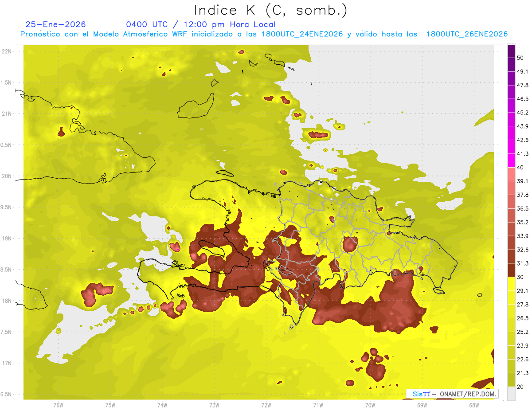Click the color scale label "40"

520,168
